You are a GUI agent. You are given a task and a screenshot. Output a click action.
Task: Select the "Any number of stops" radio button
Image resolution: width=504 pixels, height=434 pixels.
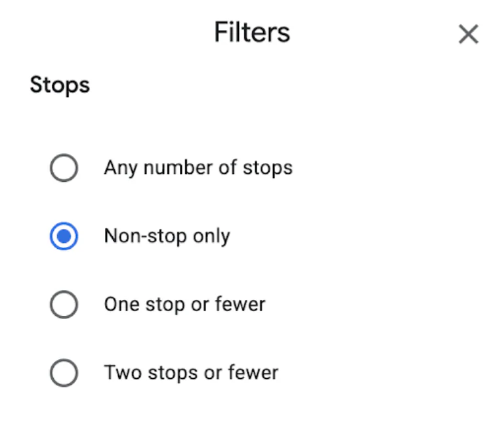pos(64,168)
